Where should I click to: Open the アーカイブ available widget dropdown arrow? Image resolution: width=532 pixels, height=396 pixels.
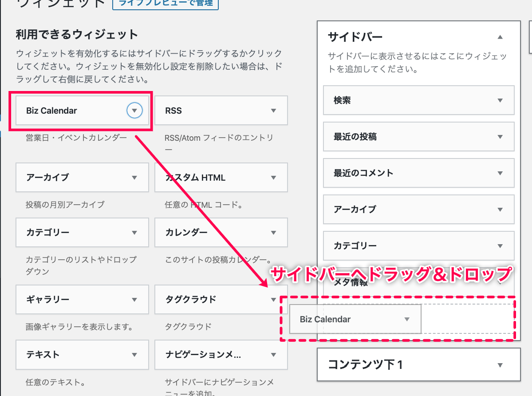tap(134, 178)
